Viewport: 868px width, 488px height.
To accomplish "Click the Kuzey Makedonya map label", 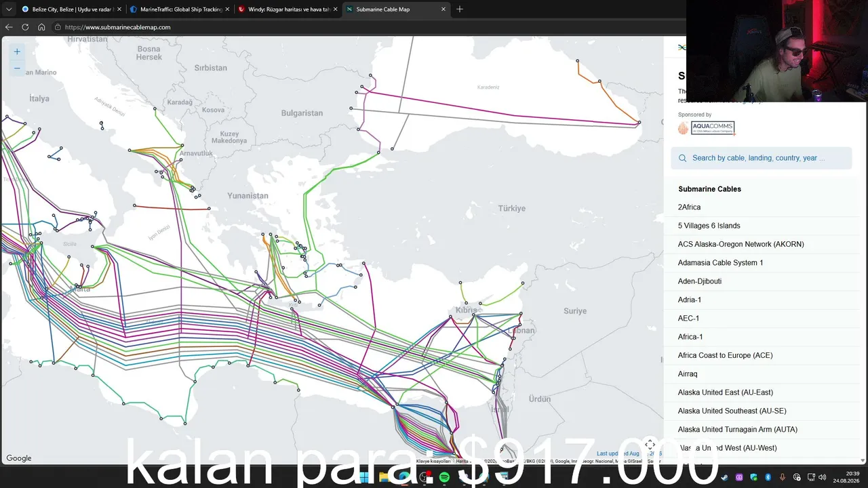I will (x=229, y=137).
